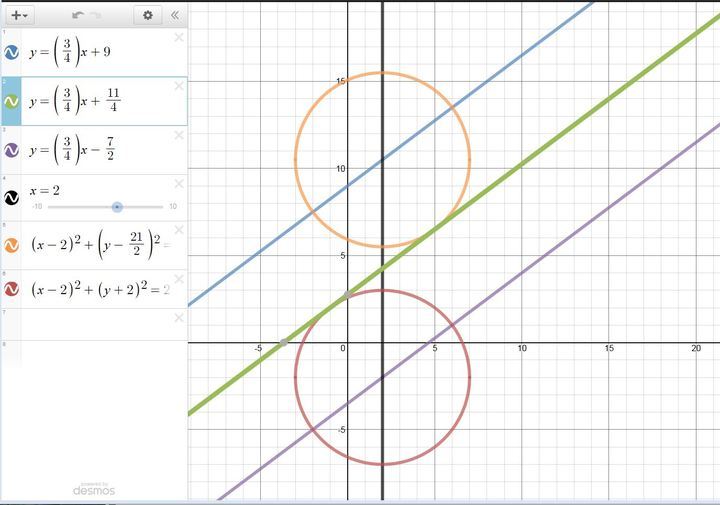This screenshot has width=720, height=505.
Task: Click the undo arrow icon
Action: (x=78, y=15)
